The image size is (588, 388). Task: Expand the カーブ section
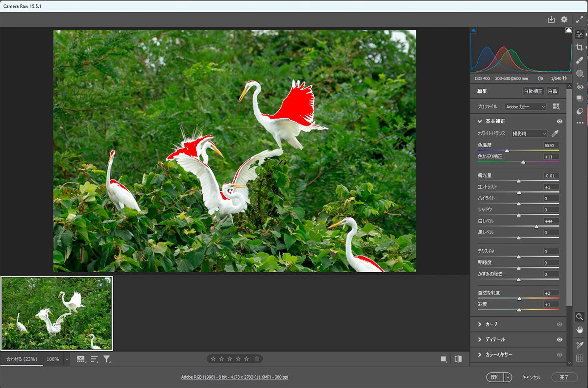click(x=491, y=324)
